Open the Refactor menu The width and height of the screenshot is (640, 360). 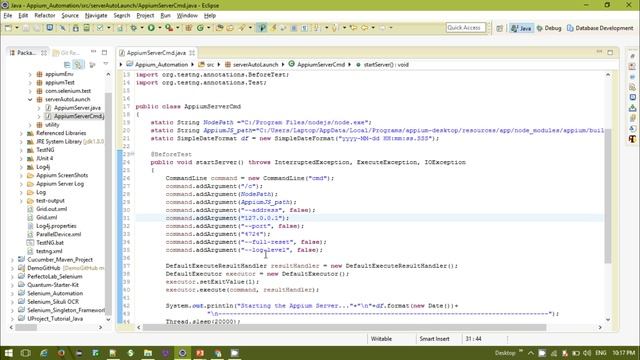coord(44,16)
